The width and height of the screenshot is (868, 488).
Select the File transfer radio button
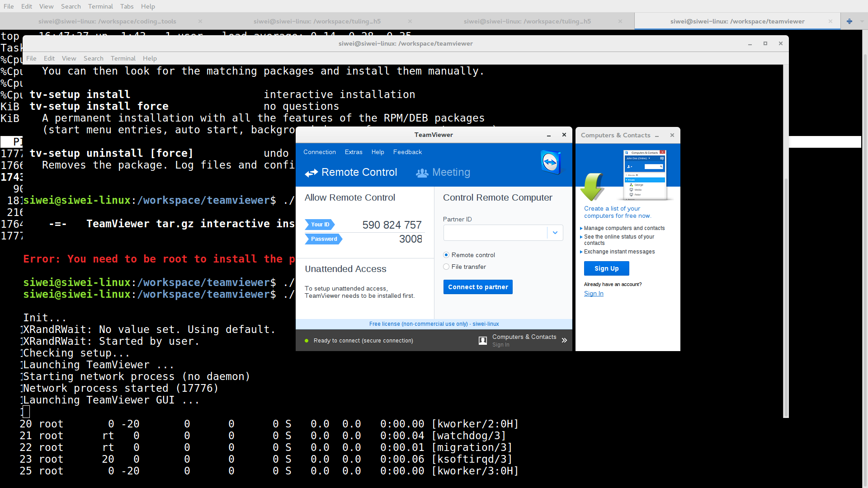click(x=446, y=267)
